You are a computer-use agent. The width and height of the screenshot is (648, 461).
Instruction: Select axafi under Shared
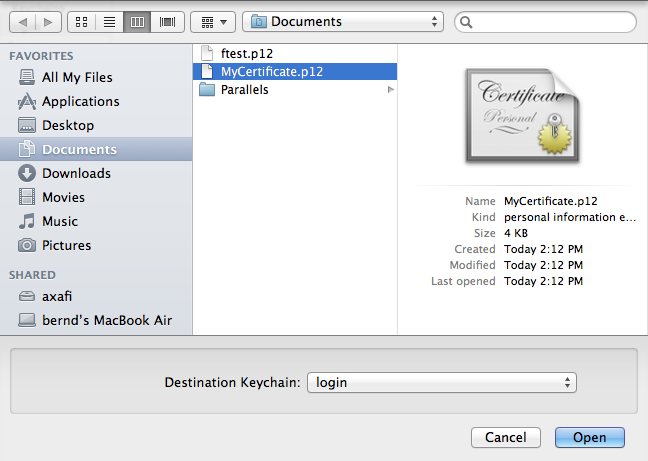(57, 296)
